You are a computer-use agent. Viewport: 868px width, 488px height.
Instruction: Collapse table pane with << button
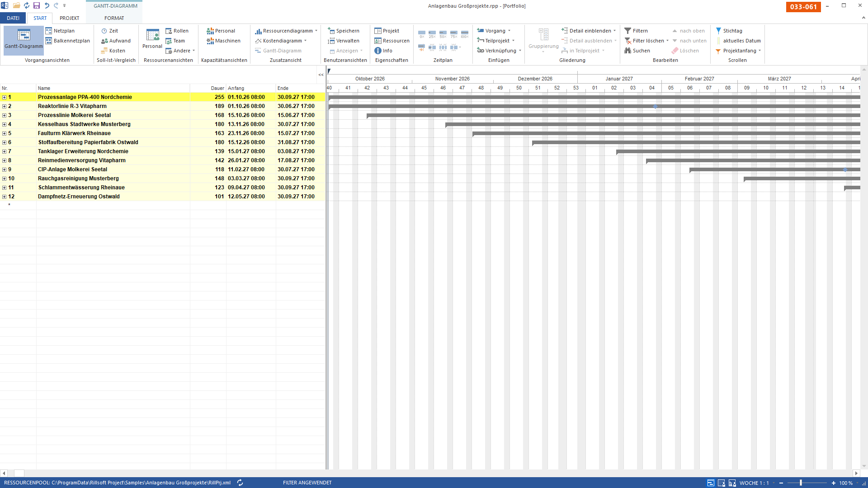[x=321, y=75]
